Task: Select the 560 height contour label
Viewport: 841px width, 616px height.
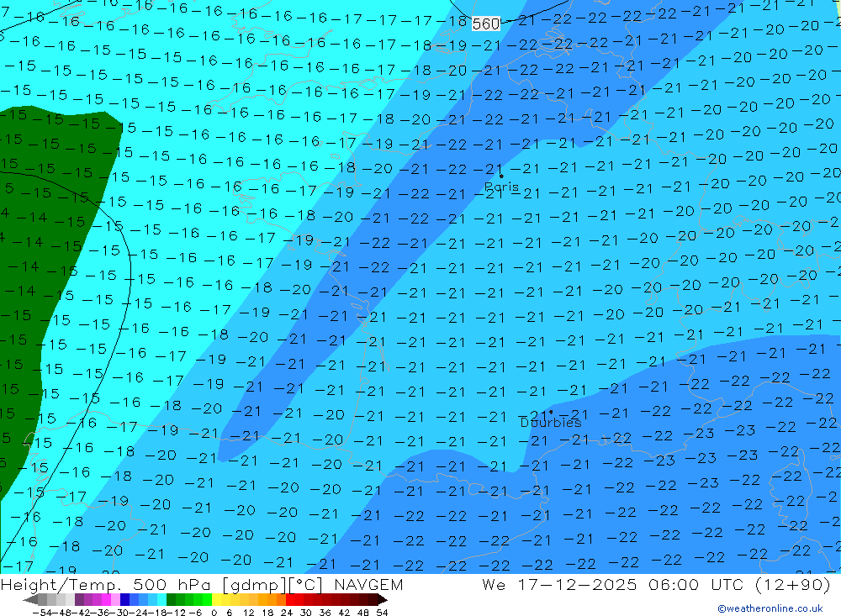Action: tap(486, 24)
